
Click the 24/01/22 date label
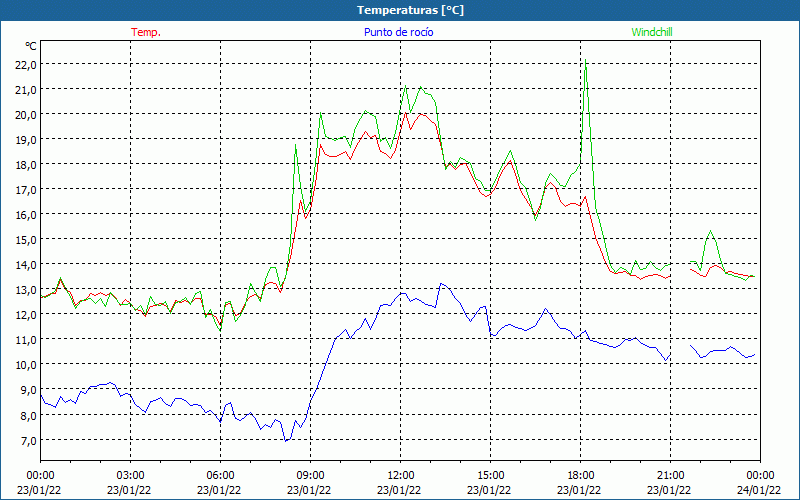[x=759, y=490]
